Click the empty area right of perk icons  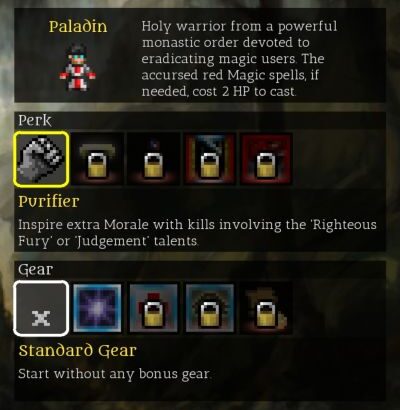(x=338, y=159)
